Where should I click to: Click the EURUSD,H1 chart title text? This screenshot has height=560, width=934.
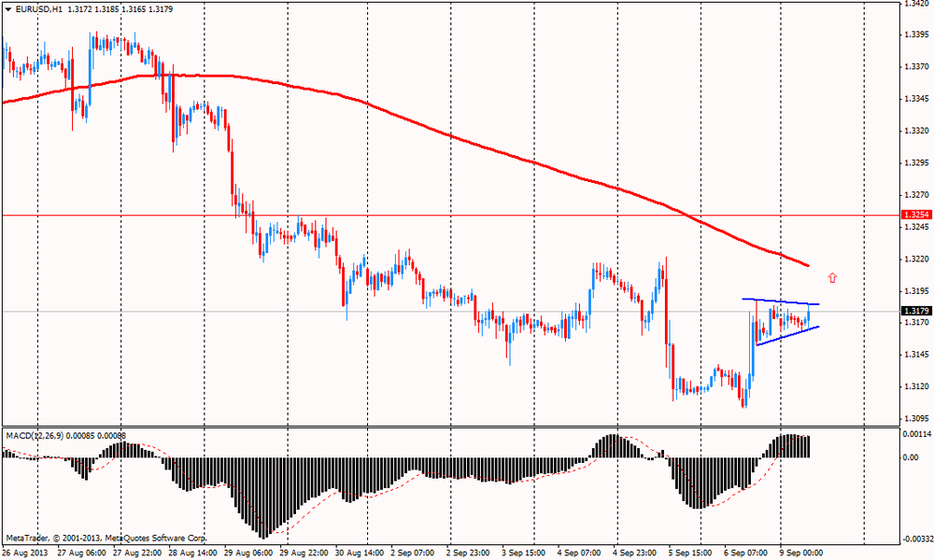pyautogui.click(x=39, y=9)
